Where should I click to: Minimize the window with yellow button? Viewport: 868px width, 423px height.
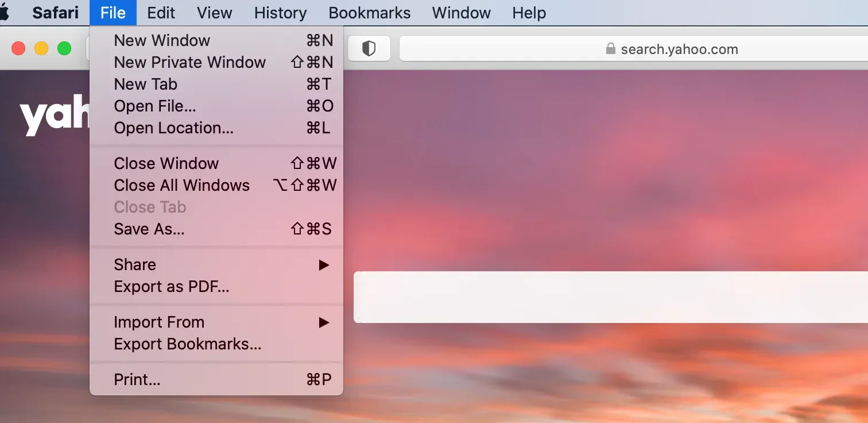(x=41, y=49)
